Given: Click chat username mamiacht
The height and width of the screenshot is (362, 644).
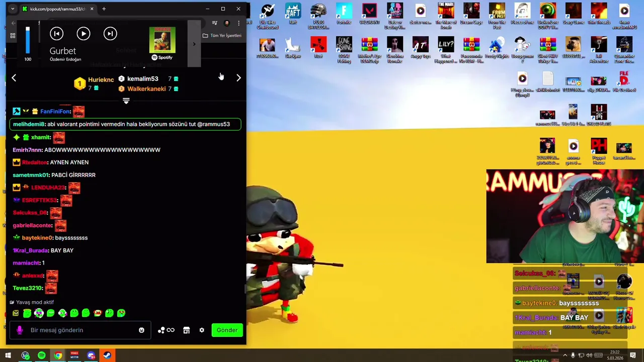Looking at the screenshot, I should [26, 263].
